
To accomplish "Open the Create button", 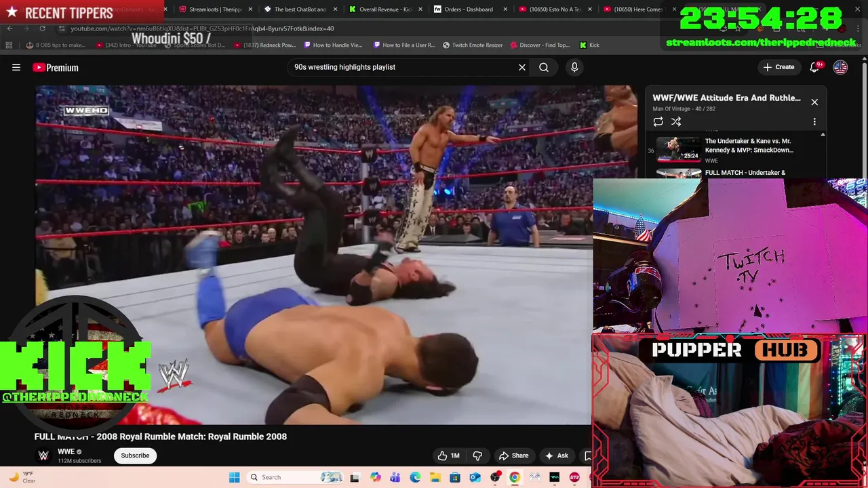I will (778, 67).
